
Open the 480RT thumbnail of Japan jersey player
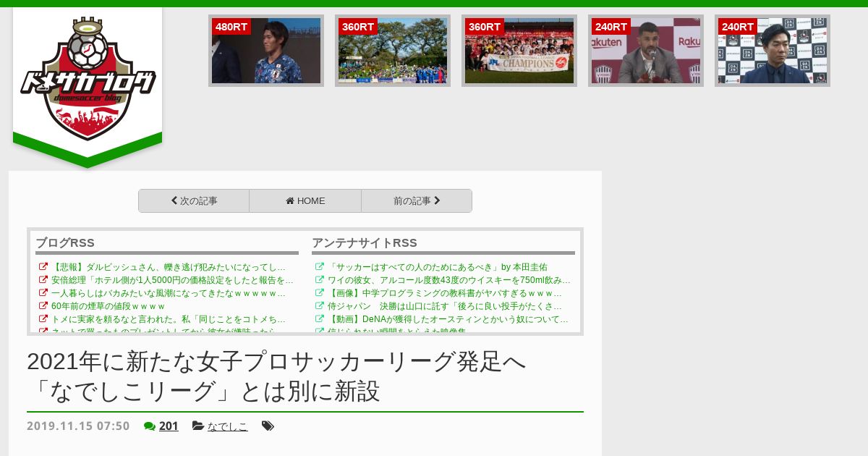click(266, 51)
